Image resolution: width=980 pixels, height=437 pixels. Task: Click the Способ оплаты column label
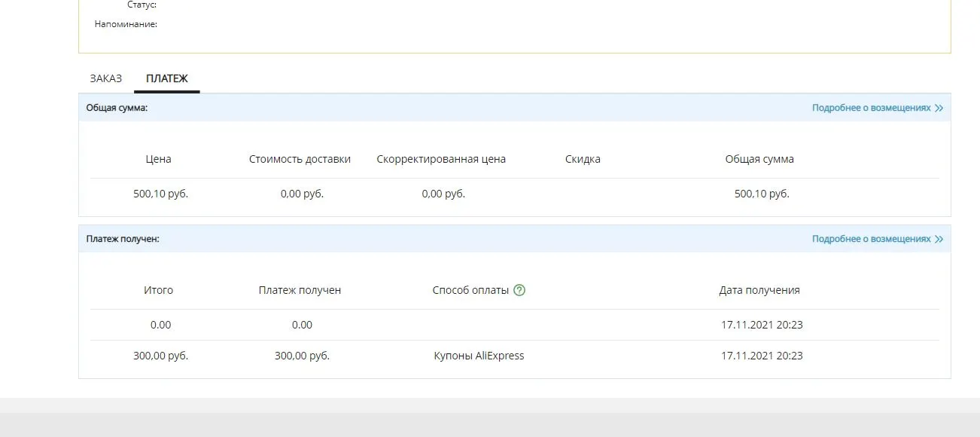pyautogui.click(x=470, y=290)
